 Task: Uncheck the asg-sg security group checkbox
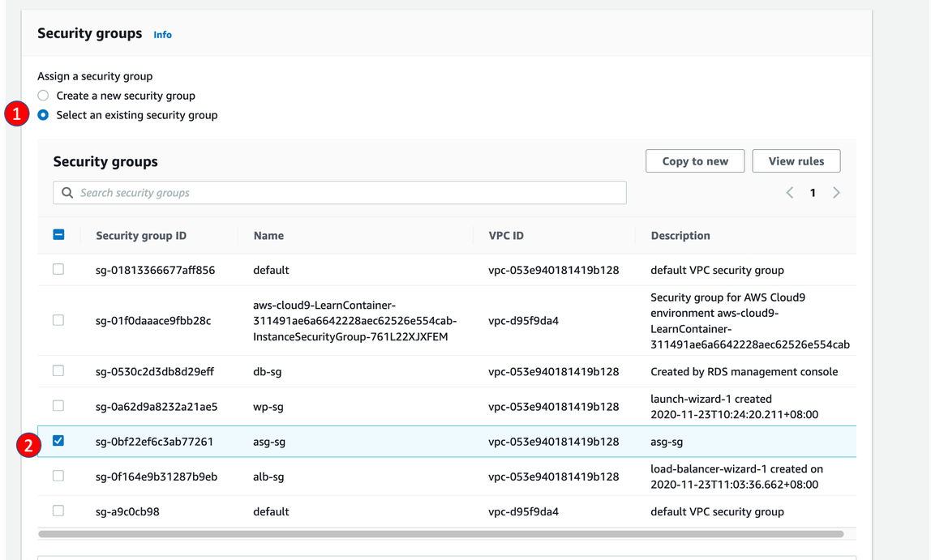(x=58, y=441)
